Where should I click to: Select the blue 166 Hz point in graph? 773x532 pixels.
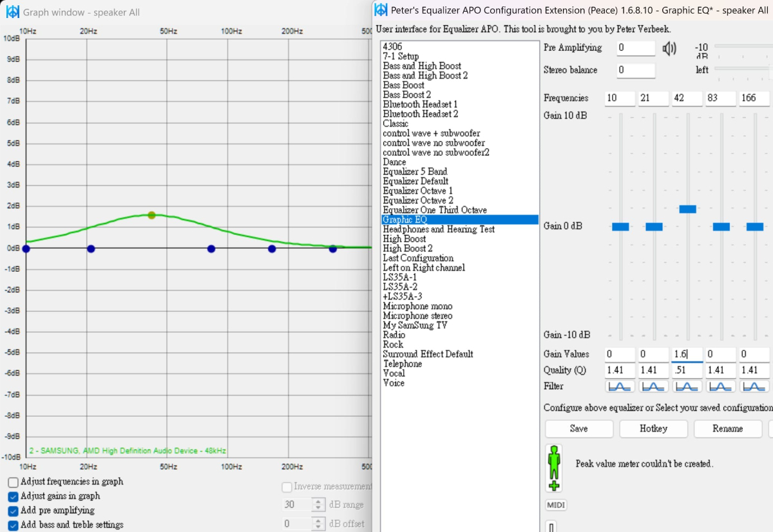tap(272, 249)
